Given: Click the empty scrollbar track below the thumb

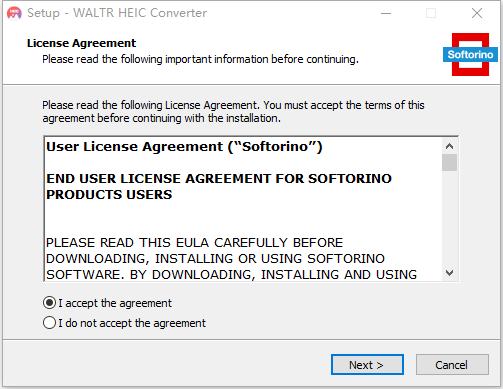Looking at the screenshot, I should (449, 218).
